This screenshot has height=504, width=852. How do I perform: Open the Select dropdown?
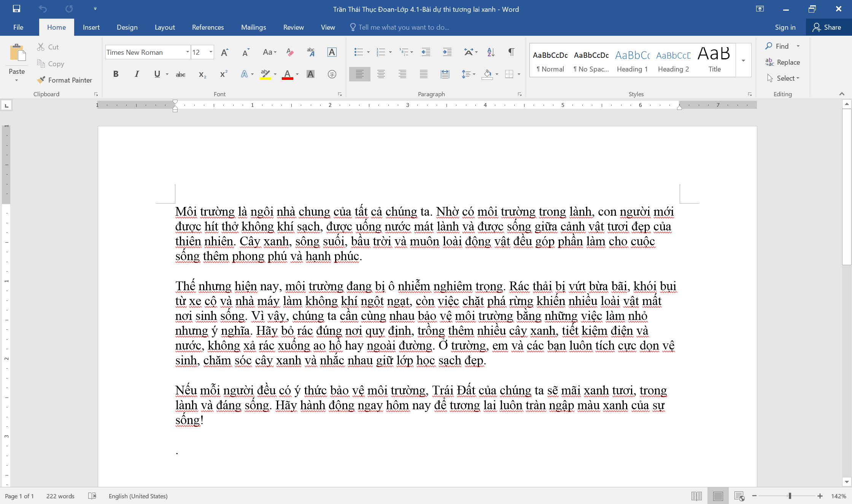pyautogui.click(x=784, y=78)
